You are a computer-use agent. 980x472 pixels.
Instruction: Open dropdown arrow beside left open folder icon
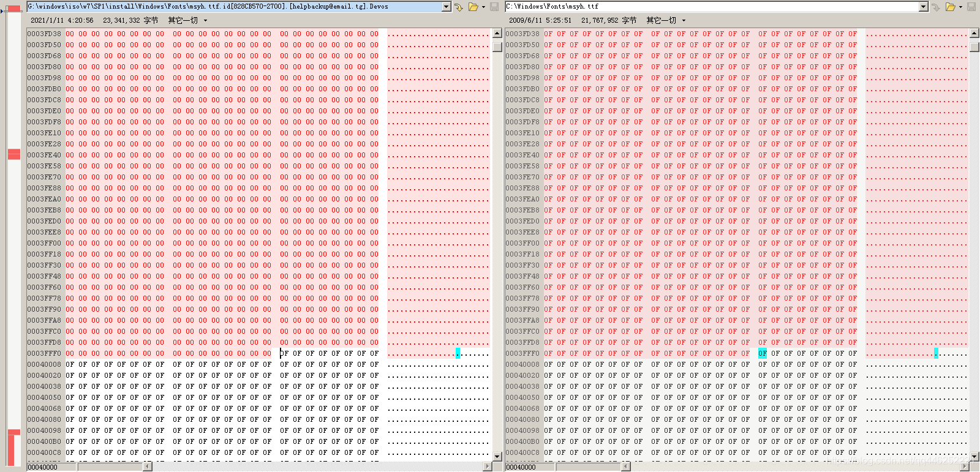pos(483,7)
